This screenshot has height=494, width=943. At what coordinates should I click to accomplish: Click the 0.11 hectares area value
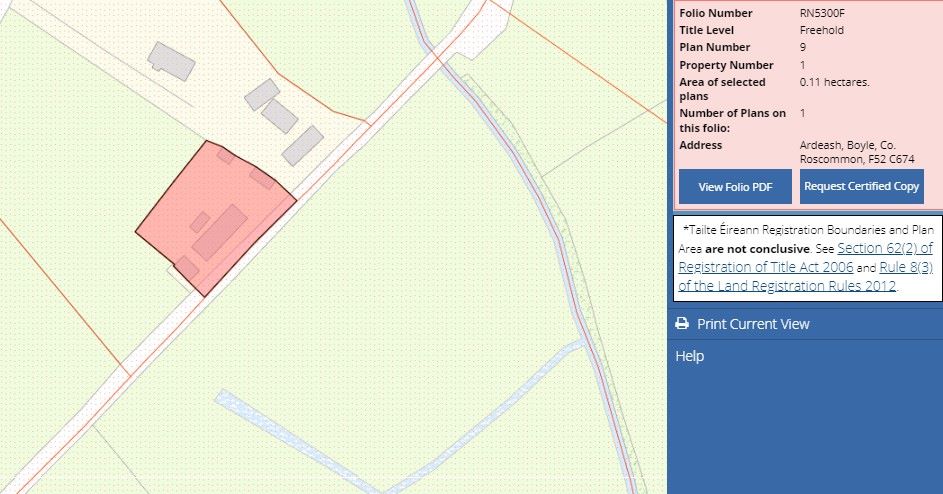835,82
